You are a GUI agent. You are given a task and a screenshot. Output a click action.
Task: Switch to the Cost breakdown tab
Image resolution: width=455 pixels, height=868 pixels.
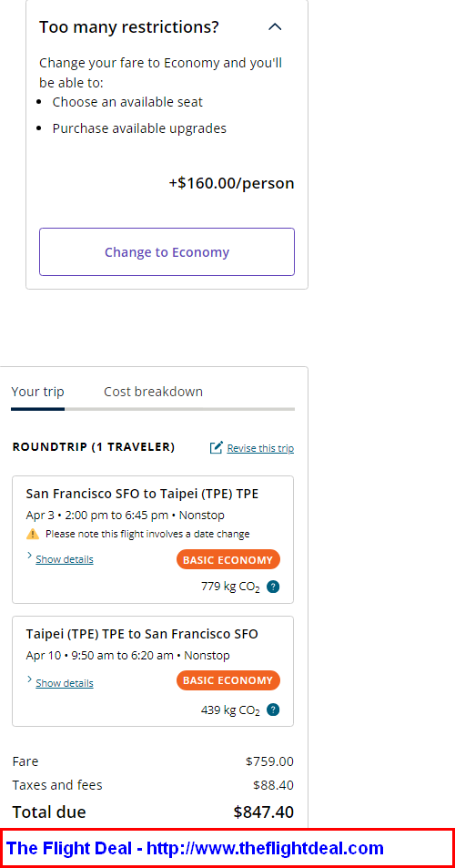pyautogui.click(x=153, y=392)
